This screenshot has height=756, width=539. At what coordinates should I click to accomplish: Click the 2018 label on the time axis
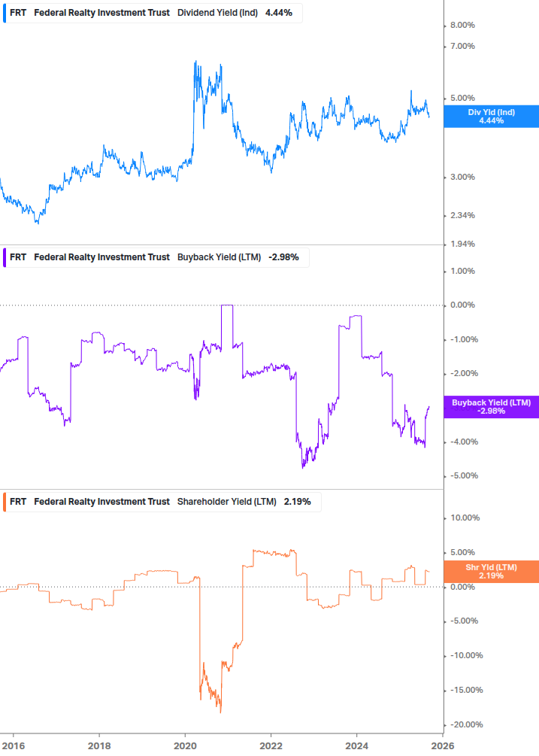99,746
